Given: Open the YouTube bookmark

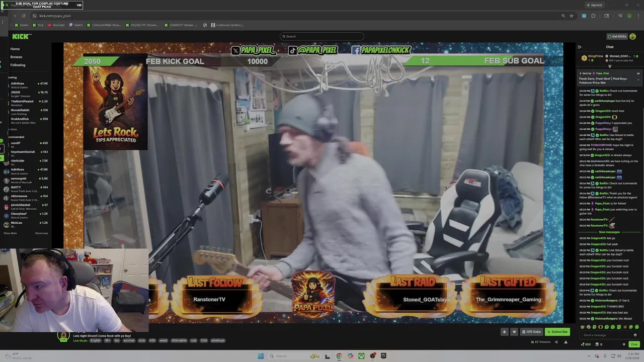Looking at the screenshot, I should pyautogui.click(x=56, y=25).
